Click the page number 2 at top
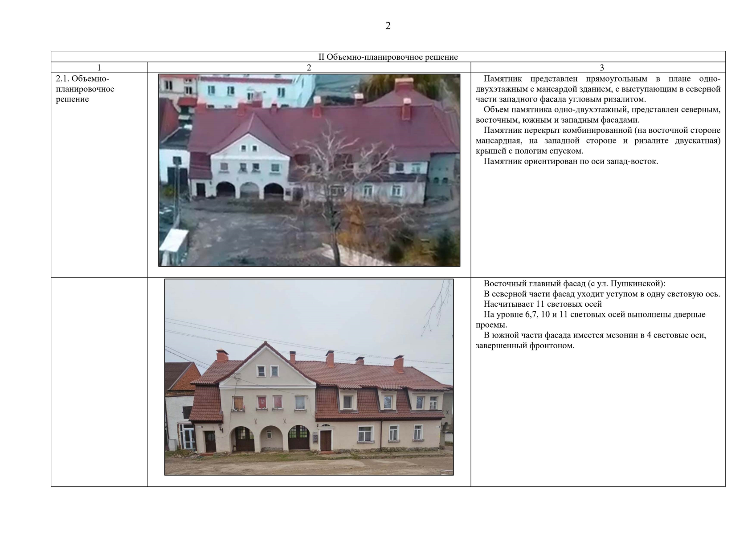 (x=388, y=26)
